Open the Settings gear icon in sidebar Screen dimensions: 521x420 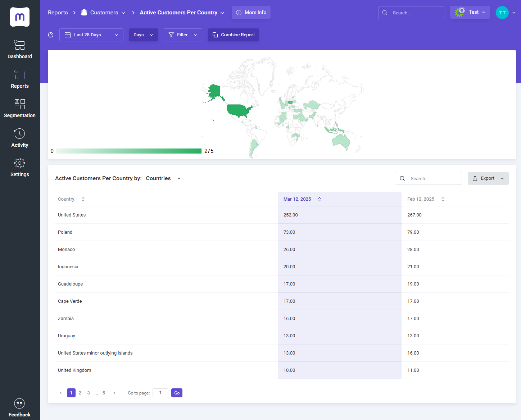click(x=19, y=163)
